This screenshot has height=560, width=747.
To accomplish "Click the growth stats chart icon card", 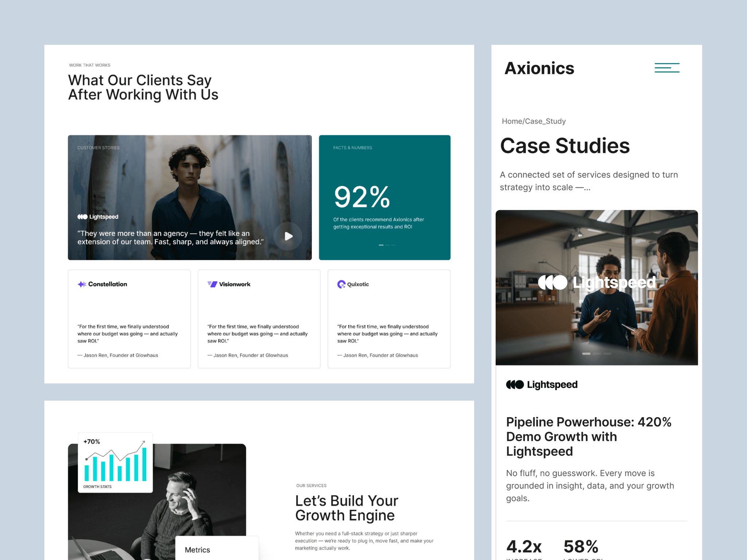I will click(x=115, y=462).
